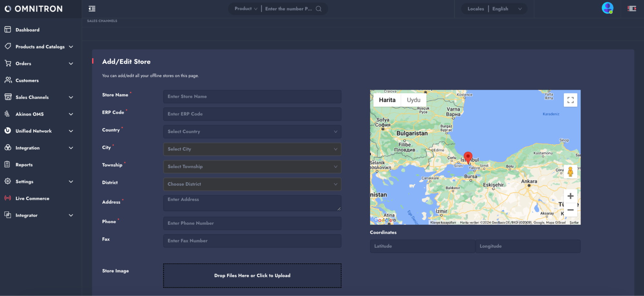
Task: Click the search magnifier icon
Action: (x=318, y=9)
